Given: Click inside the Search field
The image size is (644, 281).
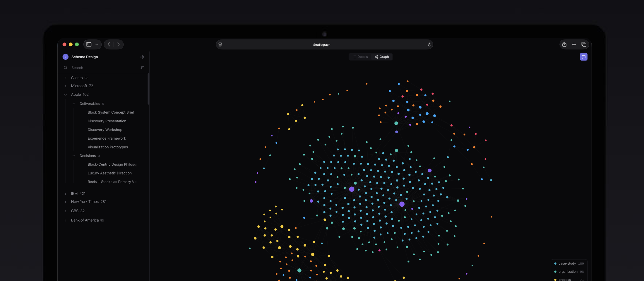Looking at the screenshot, I should (x=94, y=68).
